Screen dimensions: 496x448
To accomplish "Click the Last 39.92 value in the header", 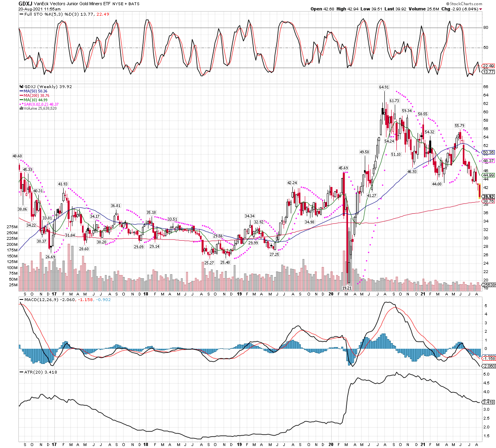I will (x=395, y=9).
